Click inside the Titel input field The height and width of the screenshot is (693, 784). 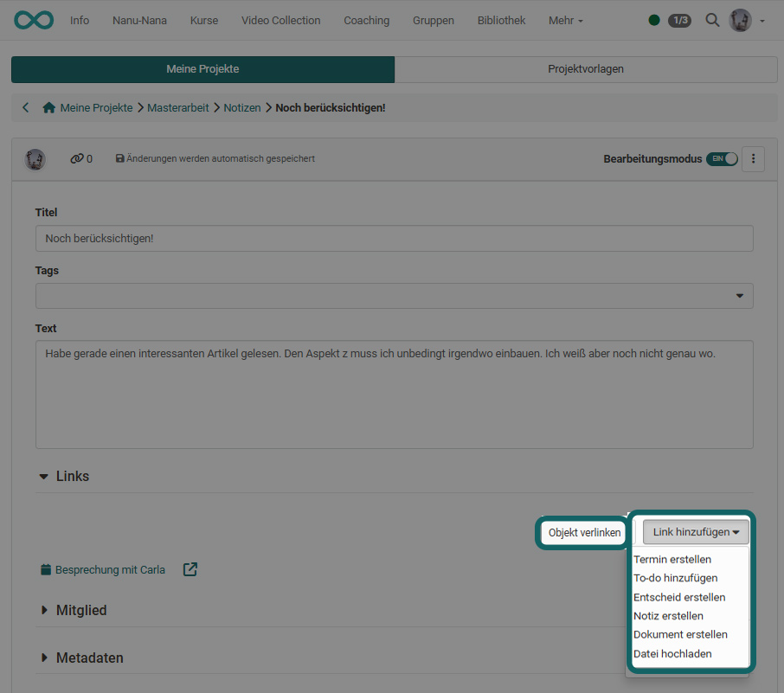395,238
